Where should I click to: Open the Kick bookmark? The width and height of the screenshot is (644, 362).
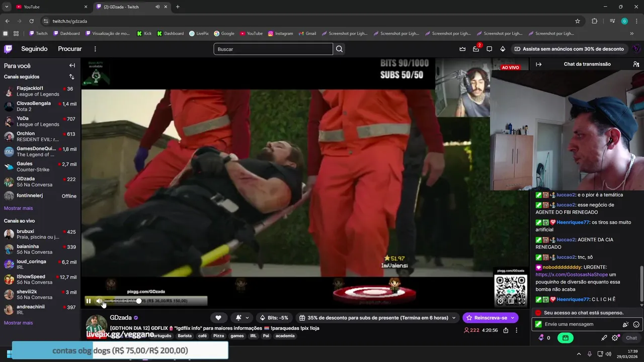144,34
